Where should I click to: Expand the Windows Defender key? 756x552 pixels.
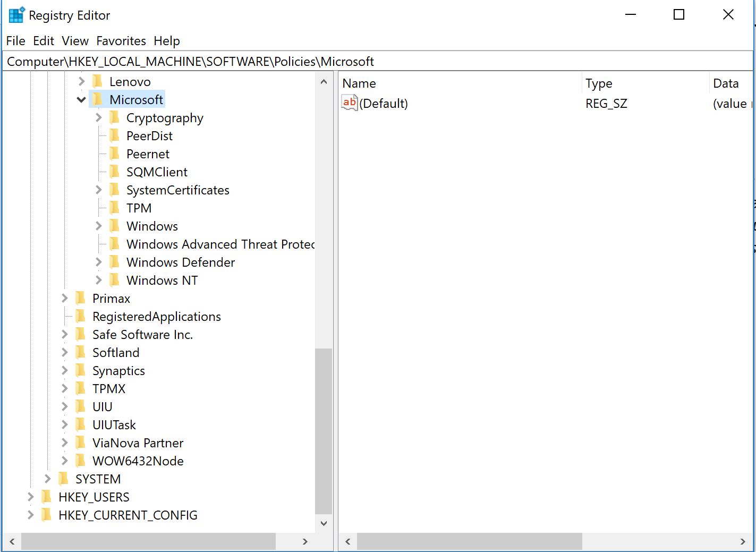[x=98, y=262]
